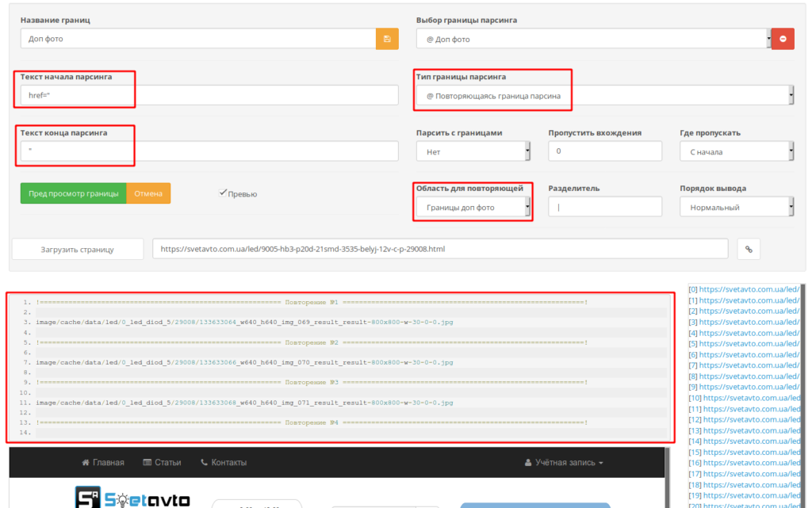Click the links list vertical scrollbar
Image resolution: width=812 pixels, height=508 pixels.
(803, 395)
